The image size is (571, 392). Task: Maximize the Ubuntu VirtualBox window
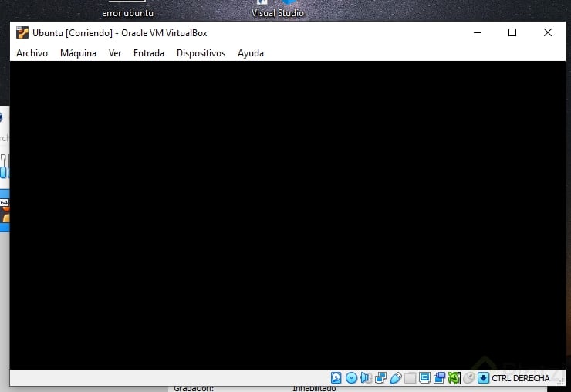tap(512, 32)
